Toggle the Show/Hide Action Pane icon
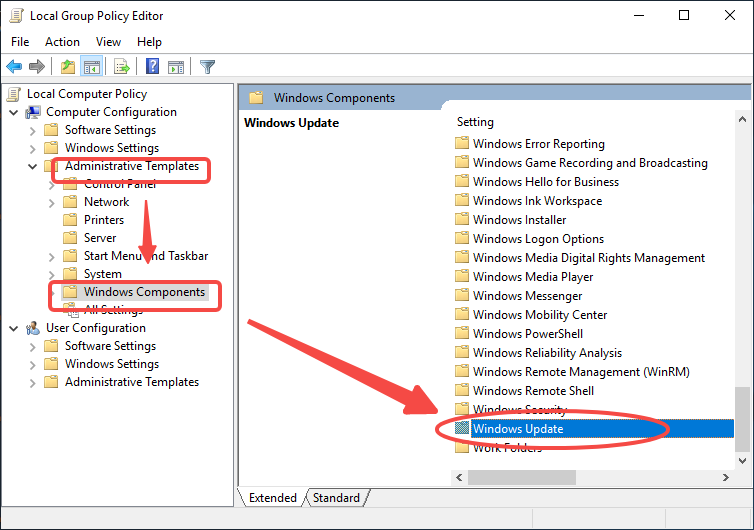 coord(176,67)
